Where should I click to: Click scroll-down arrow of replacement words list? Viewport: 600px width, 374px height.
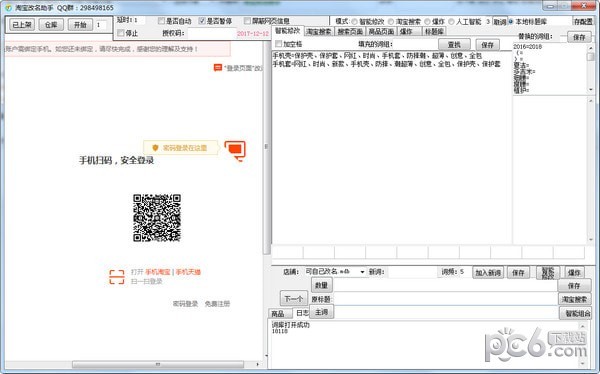(591, 90)
